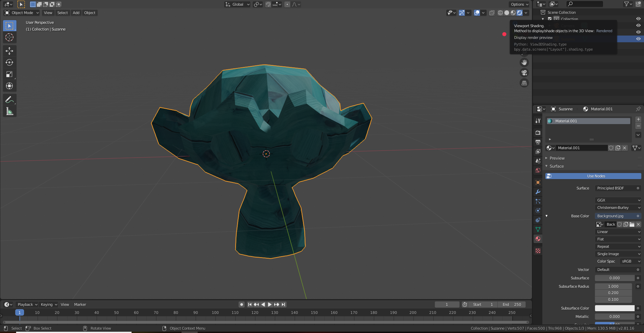Select the Measure tool
This screenshot has width=644, height=333.
[9, 111]
